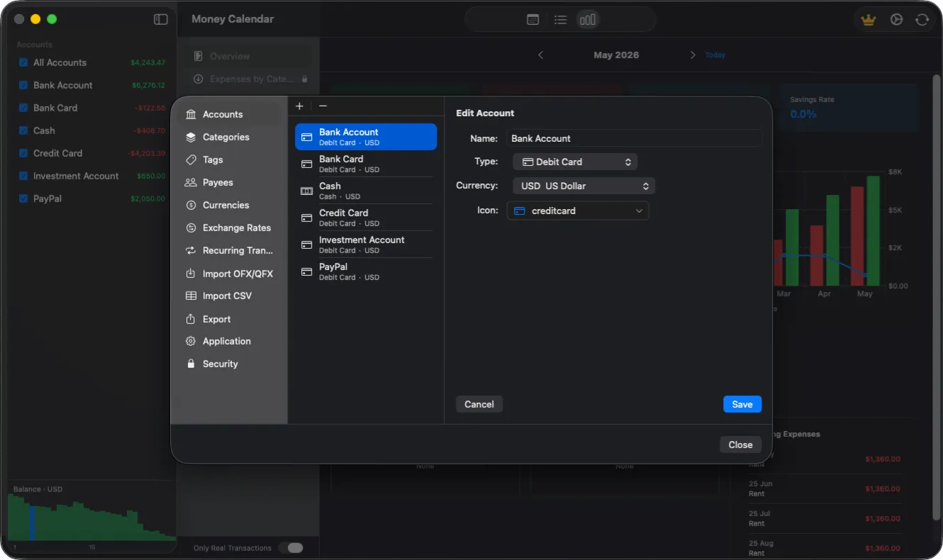Edit the account Name field
The image size is (943, 560).
(x=635, y=138)
